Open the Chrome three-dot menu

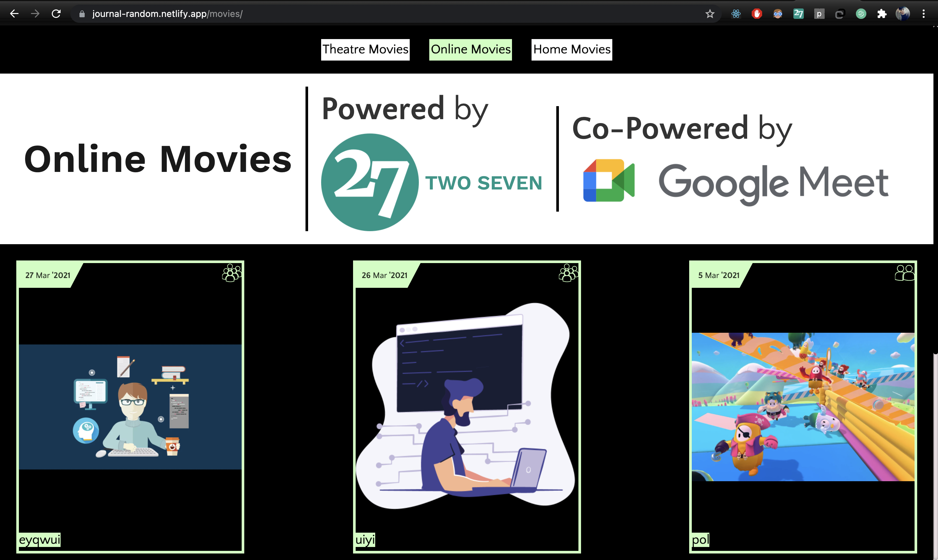click(924, 14)
